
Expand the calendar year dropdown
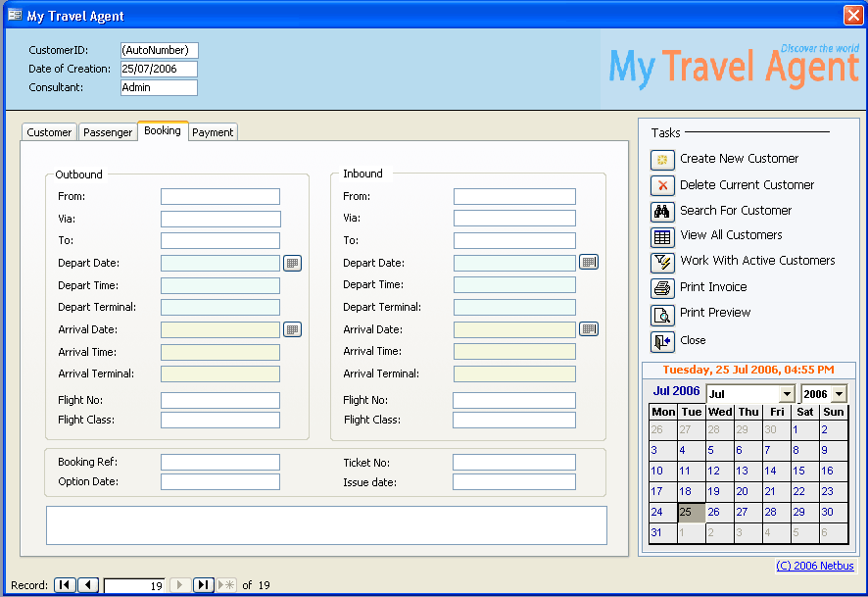pos(838,394)
